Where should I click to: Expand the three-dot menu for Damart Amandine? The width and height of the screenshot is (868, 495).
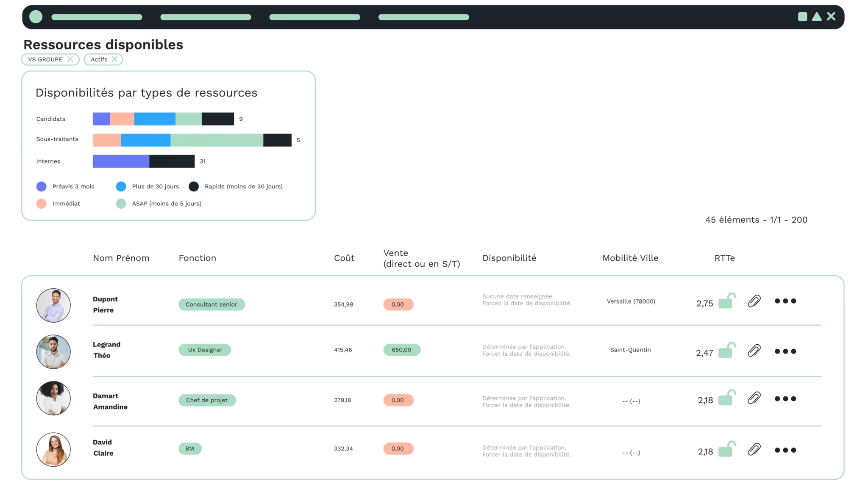pyautogui.click(x=785, y=399)
